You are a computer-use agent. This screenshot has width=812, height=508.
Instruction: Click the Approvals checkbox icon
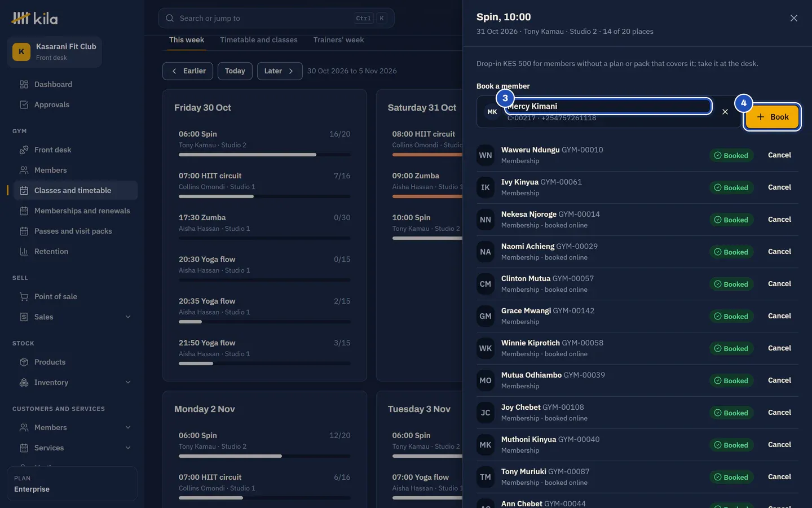24,105
